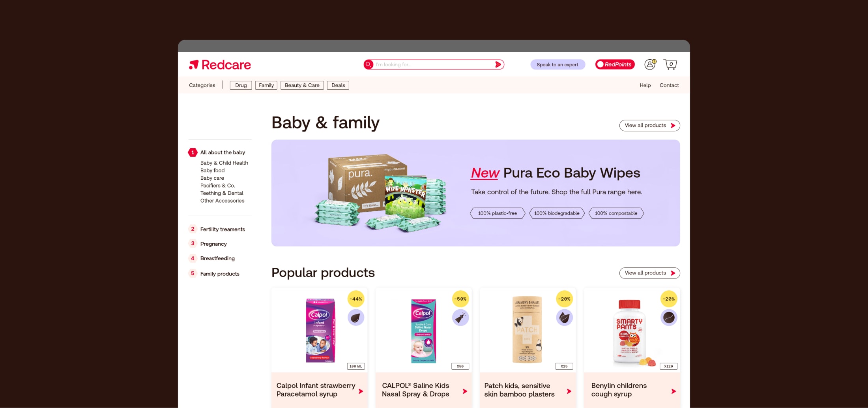Click View all products beside Baby & family
Screen dimensions: 868x408
[649, 126]
